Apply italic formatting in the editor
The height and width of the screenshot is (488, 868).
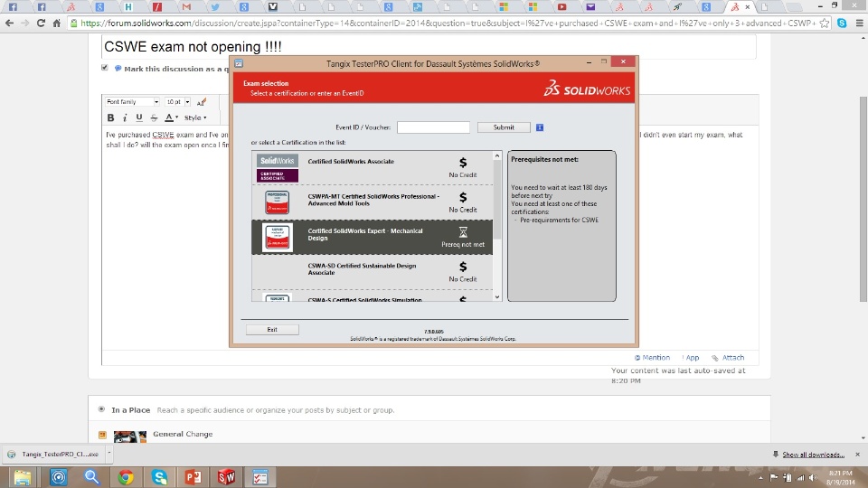click(x=125, y=117)
